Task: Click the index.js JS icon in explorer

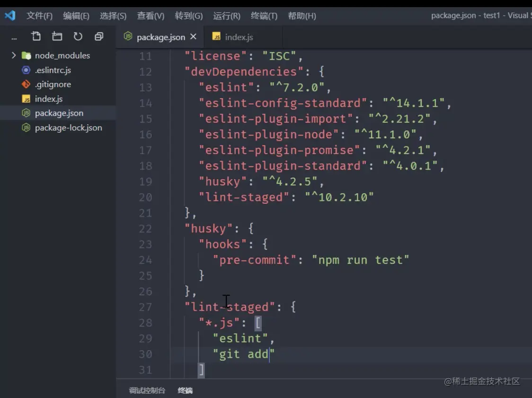Action: point(26,99)
